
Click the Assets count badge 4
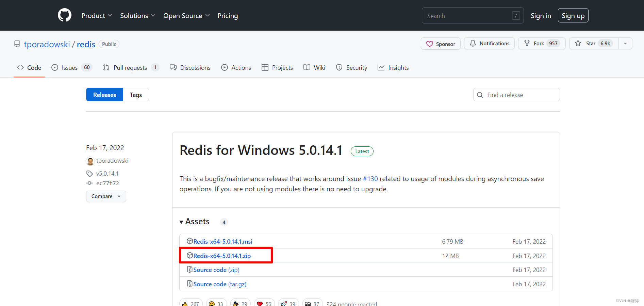224,222
